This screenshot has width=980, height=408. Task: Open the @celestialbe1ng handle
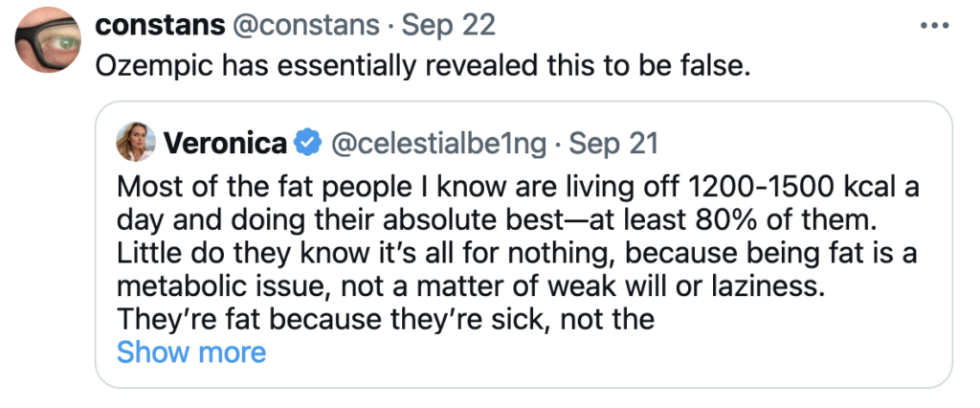coord(438,144)
